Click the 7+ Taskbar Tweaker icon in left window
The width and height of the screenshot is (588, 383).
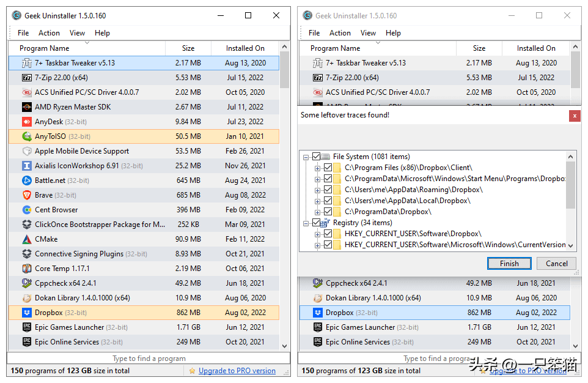point(27,63)
